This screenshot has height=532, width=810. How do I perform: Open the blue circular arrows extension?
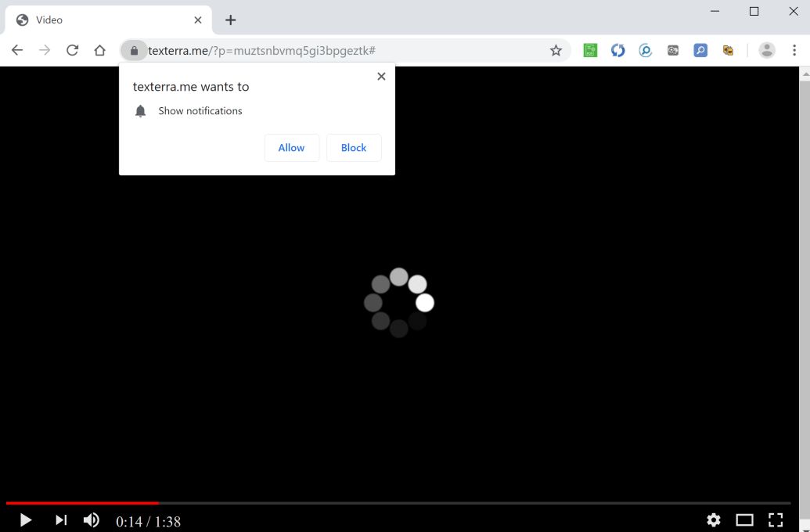[x=617, y=50]
